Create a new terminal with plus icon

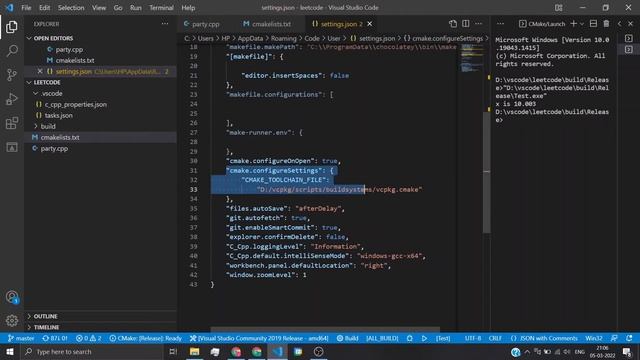coord(573,24)
